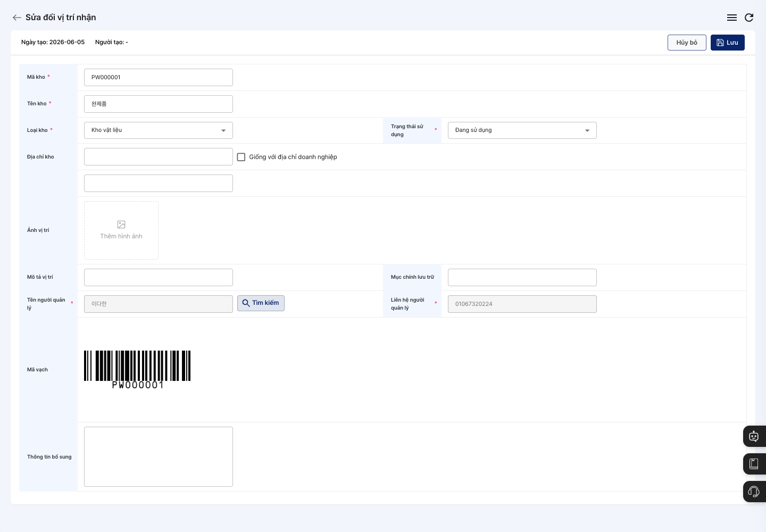This screenshot has width=766, height=532.
Task: Open the chatbot assistant icon
Action: point(754,436)
